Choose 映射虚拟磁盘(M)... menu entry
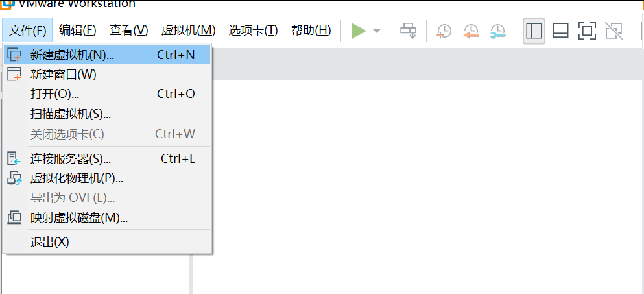644x294 pixels. (107, 217)
